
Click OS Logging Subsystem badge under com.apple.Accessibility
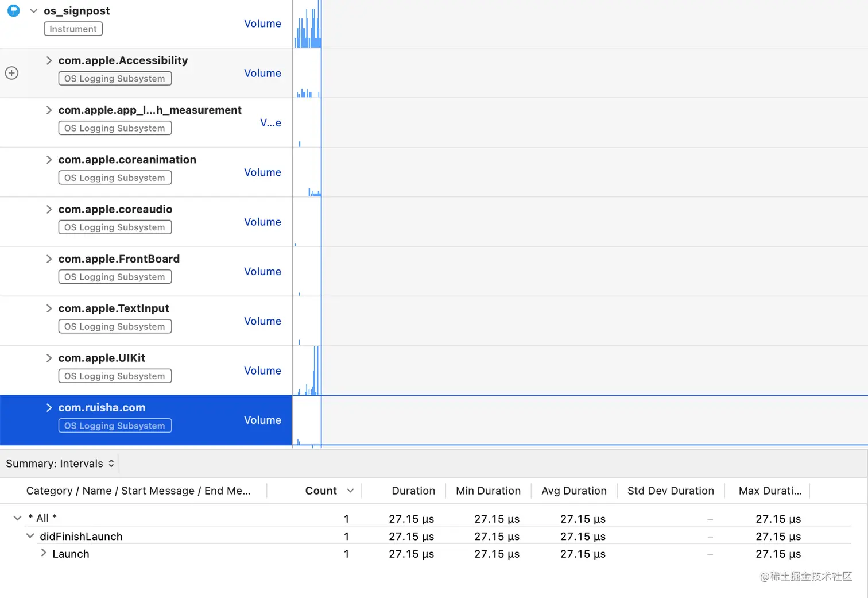[115, 79]
